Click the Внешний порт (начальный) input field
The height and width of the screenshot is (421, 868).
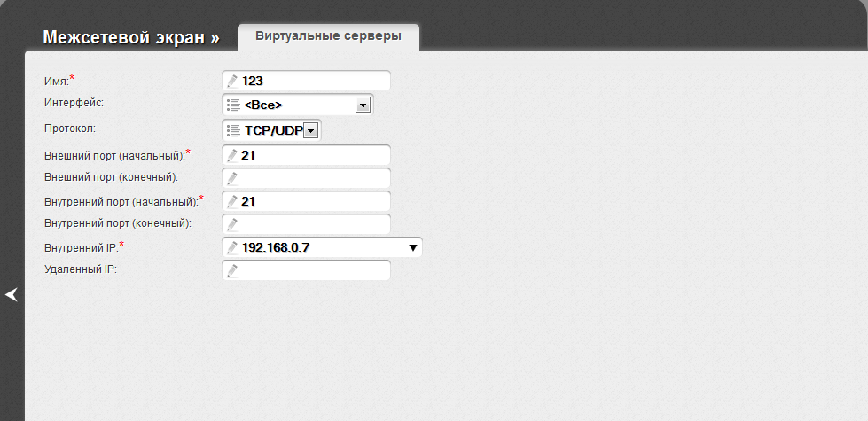click(315, 155)
